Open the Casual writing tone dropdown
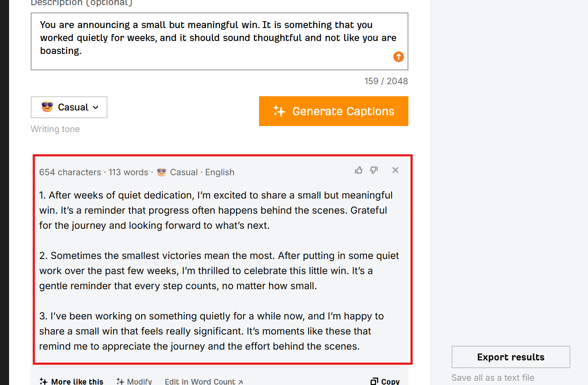The width and height of the screenshot is (588, 385). click(x=69, y=107)
